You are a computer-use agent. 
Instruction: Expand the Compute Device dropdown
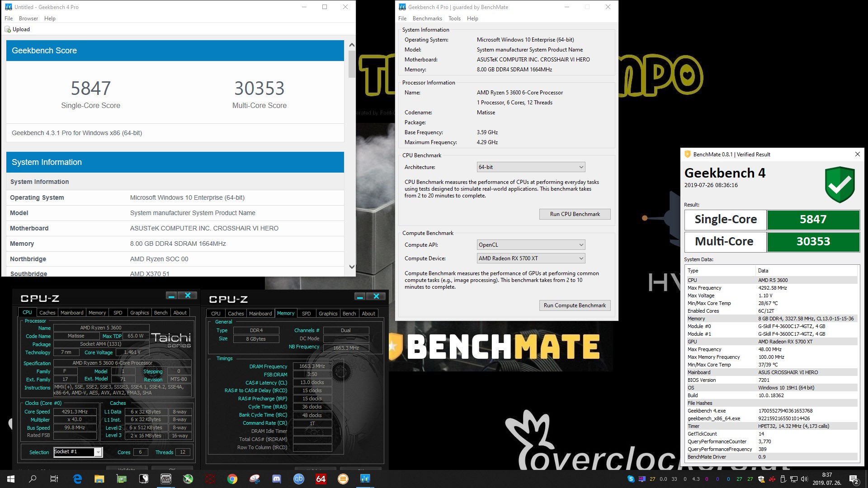pos(531,258)
